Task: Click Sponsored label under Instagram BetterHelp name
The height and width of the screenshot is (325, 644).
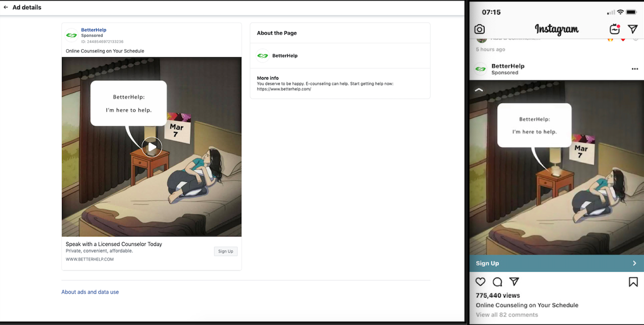Action: (x=505, y=73)
